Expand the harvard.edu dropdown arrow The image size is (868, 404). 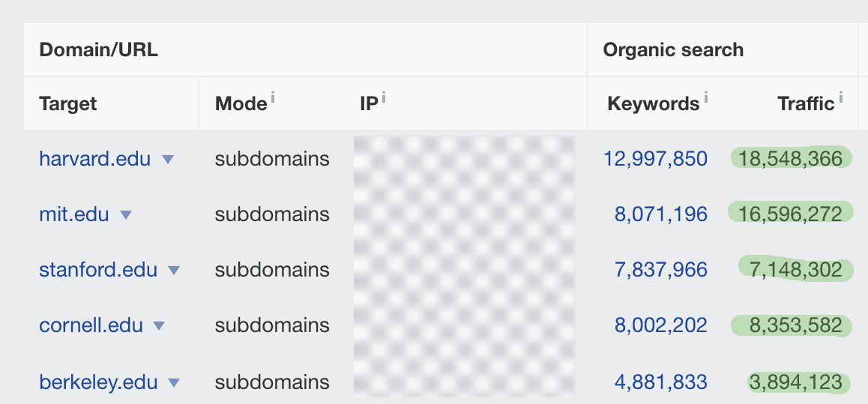click(x=168, y=160)
